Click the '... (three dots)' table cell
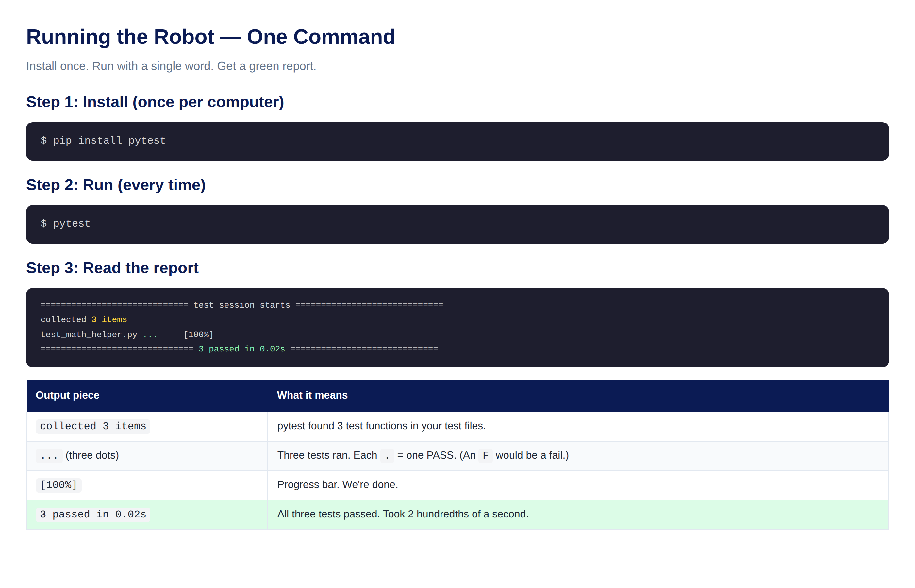915x588 pixels. (x=147, y=456)
